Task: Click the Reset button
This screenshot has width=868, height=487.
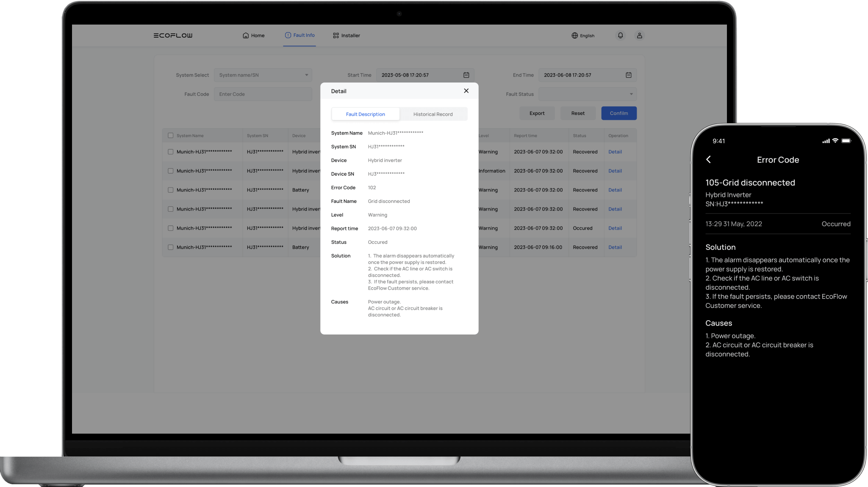Action: 577,113
